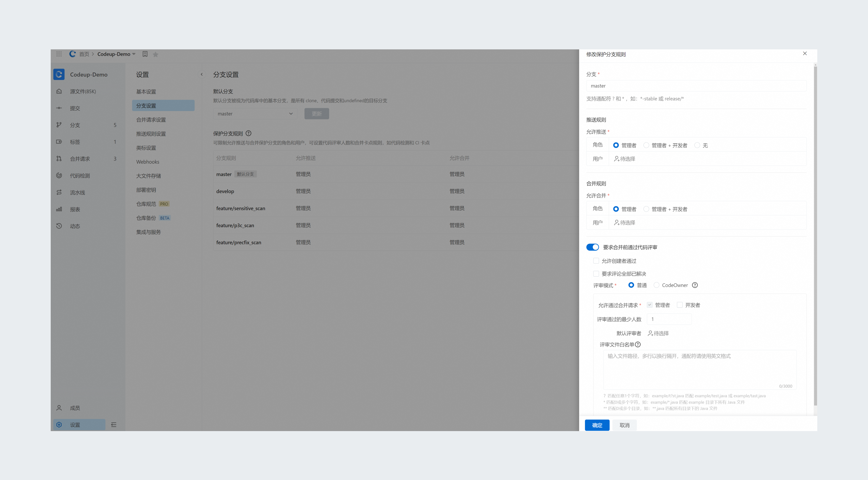Click the 取消 cancel button
This screenshot has width=868, height=480.
tap(624, 425)
